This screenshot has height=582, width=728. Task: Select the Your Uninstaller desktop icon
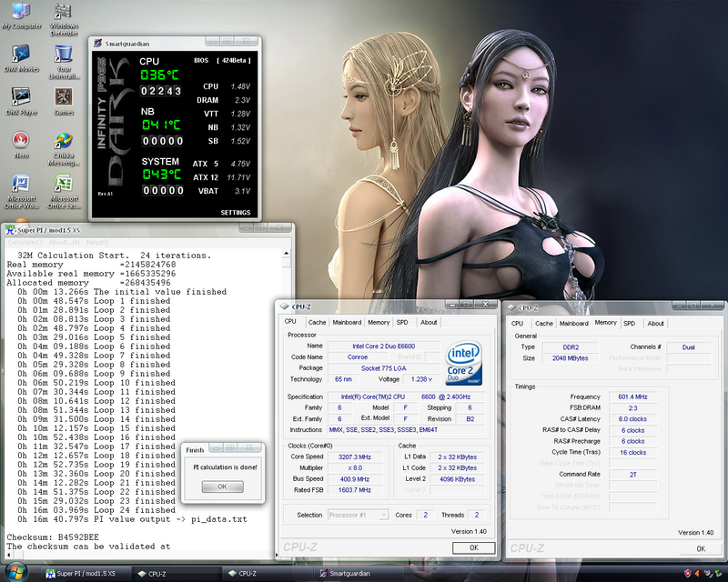64,62
